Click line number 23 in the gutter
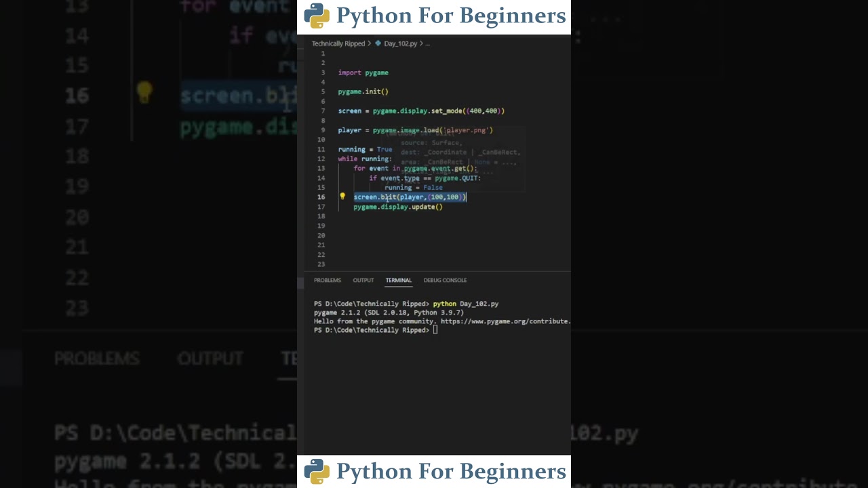 [321, 264]
